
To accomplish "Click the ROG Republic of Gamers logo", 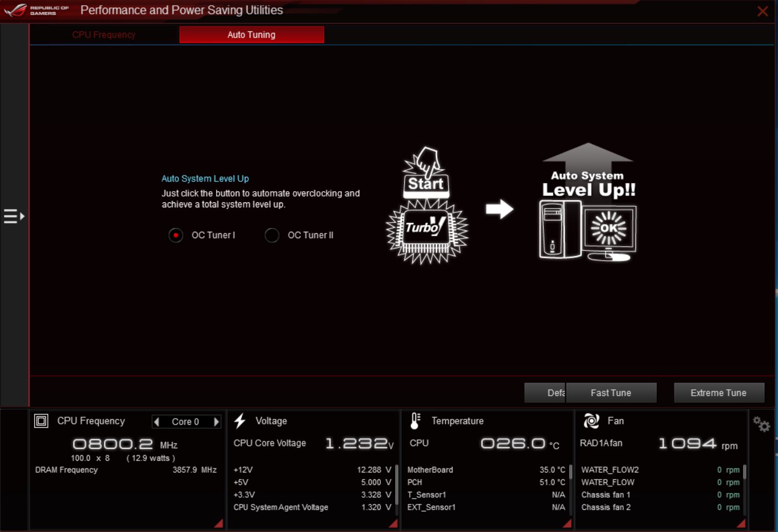I will coord(37,10).
